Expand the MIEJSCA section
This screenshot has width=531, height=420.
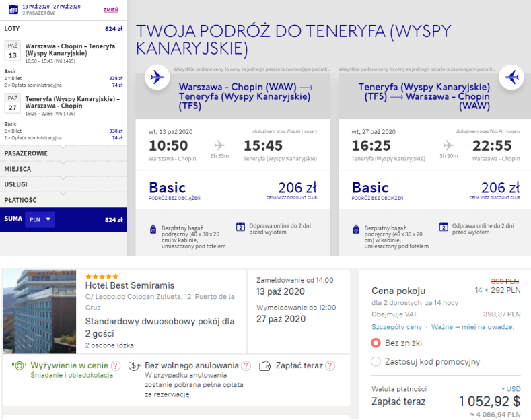(x=63, y=169)
